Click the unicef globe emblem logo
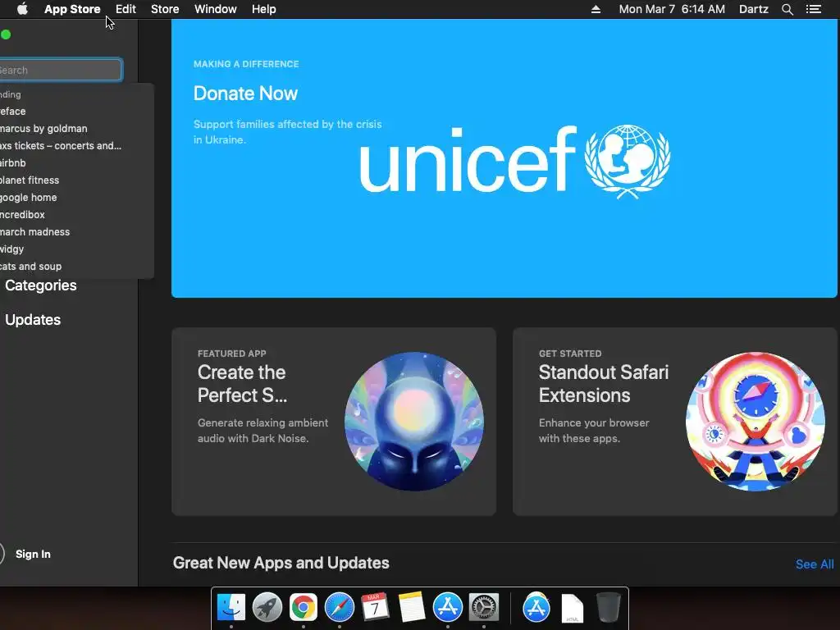Viewport: 840px width, 630px height. tap(628, 162)
